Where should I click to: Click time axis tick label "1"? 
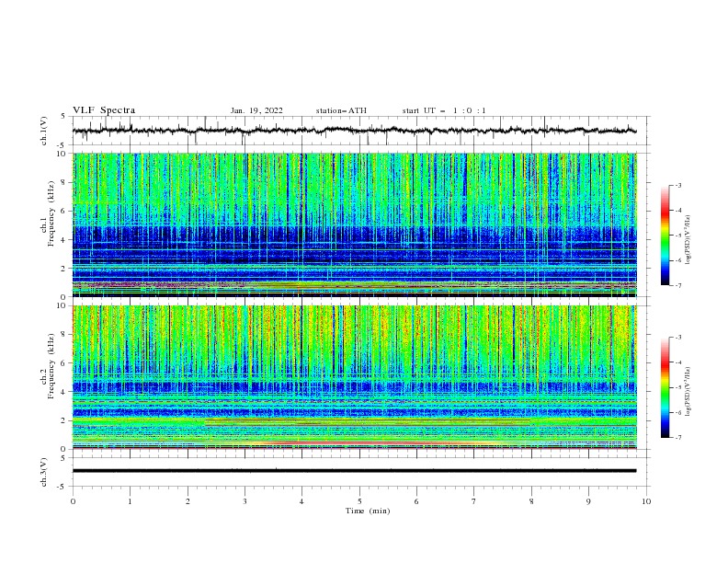click(x=130, y=501)
